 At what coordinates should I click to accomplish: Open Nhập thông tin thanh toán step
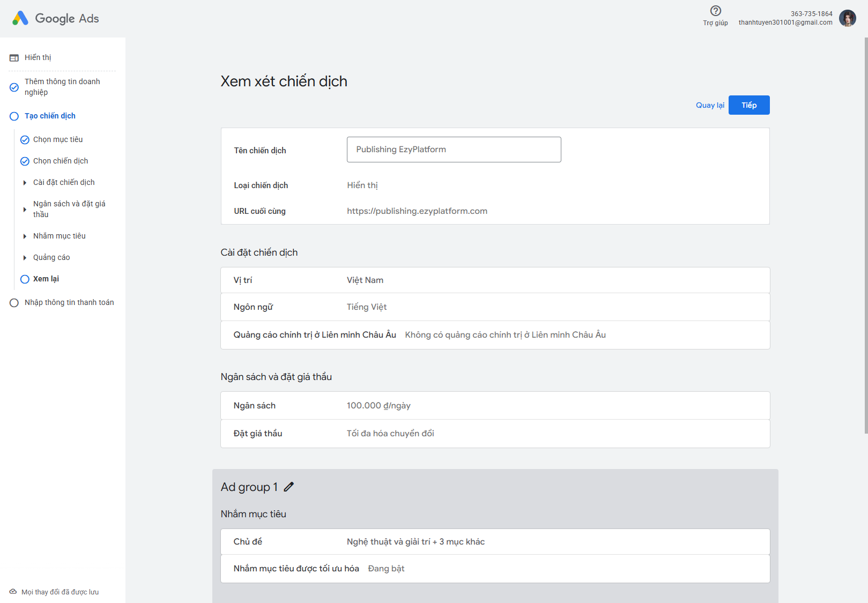pyautogui.click(x=69, y=302)
